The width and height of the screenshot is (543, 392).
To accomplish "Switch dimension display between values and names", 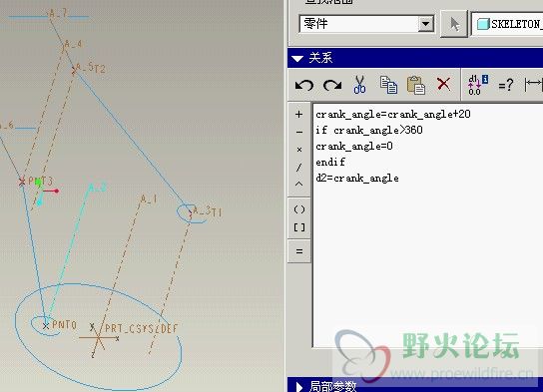I will (x=478, y=85).
